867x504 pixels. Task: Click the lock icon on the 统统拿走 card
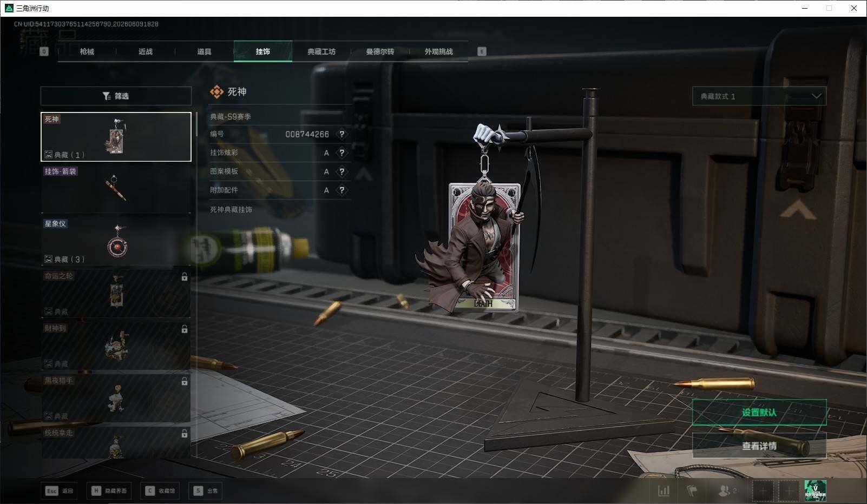pyautogui.click(x=185, y=434)
